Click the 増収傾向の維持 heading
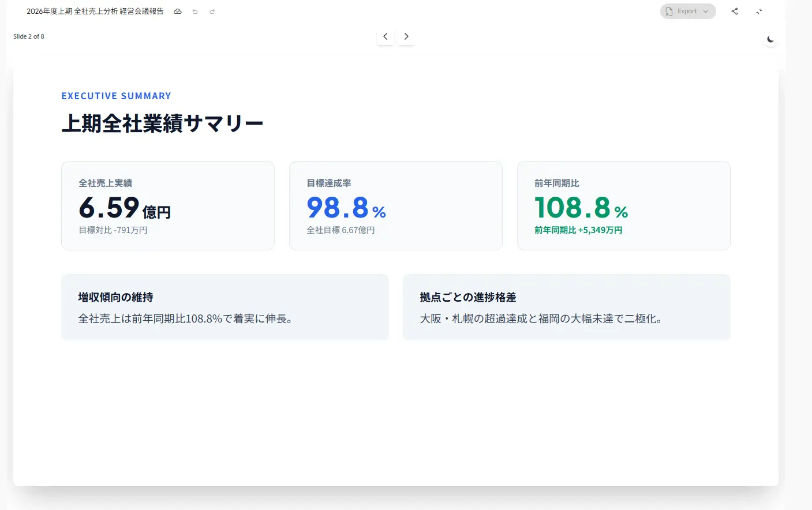Screen dimensions: 812x510 (x=116, y=297)
